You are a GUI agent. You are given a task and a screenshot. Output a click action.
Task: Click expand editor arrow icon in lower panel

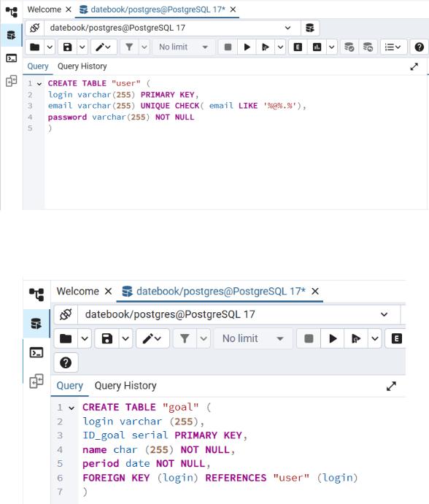tap(391, 386)
